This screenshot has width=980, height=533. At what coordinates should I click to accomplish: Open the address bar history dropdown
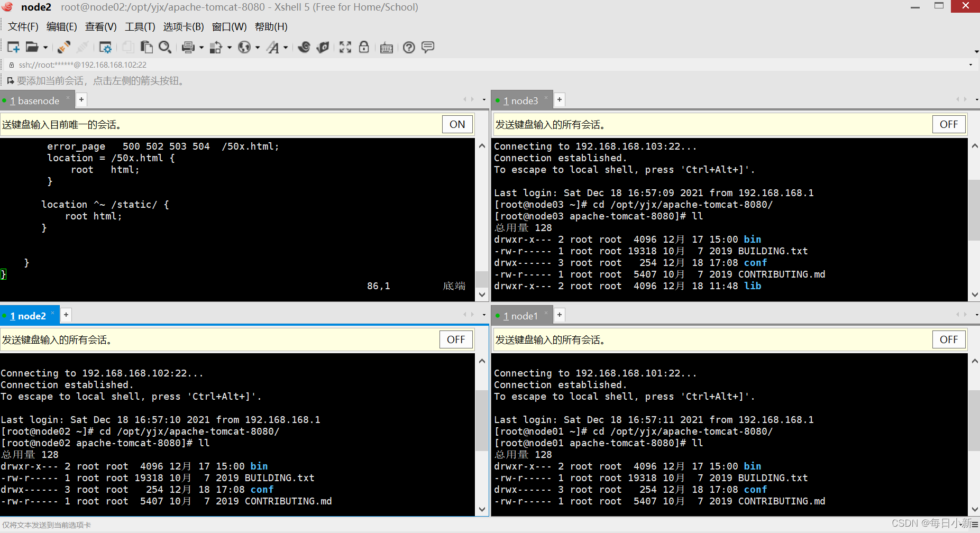point(970,65)
